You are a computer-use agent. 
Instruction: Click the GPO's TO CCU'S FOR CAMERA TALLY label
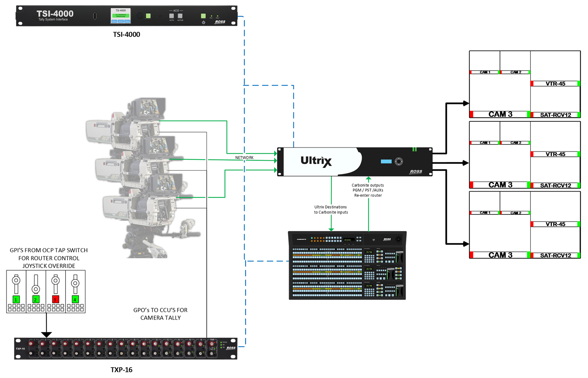click(161, 314)
